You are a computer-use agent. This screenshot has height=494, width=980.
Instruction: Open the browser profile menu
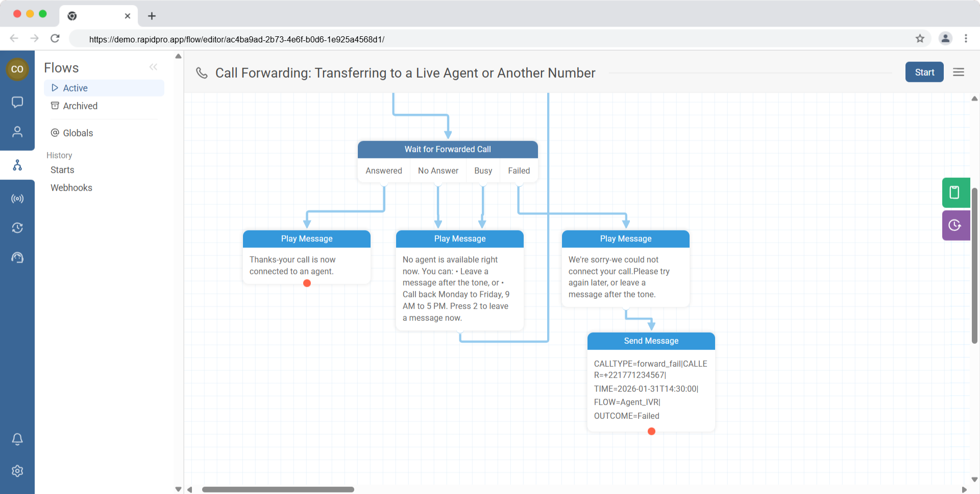click(945, 38)
